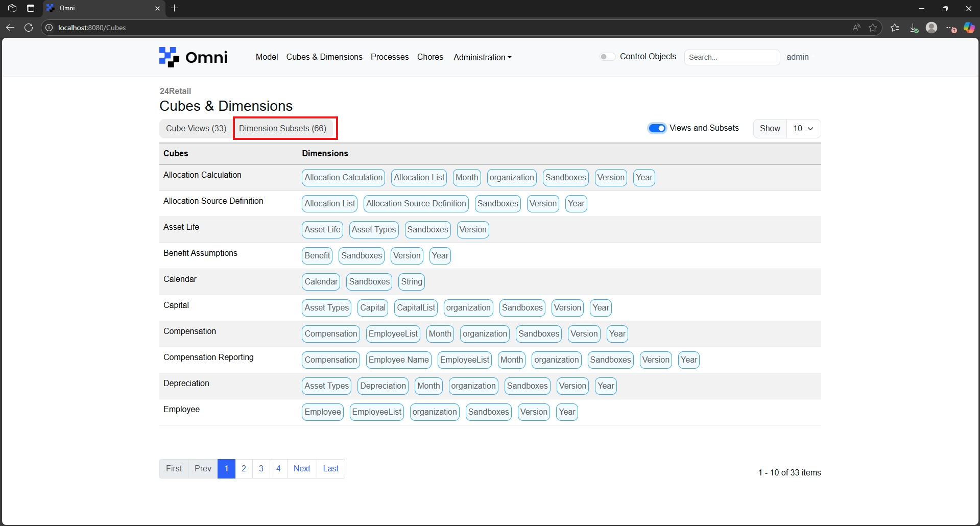Click Next pagination button
This screenshot has width=980, height=526.
pos(302,469)
